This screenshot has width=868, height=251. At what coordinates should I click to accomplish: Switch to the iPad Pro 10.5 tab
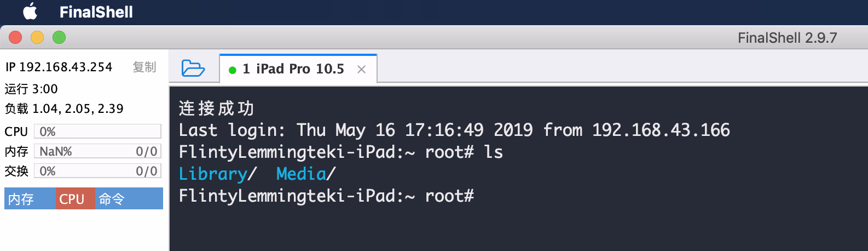point(293,69)
